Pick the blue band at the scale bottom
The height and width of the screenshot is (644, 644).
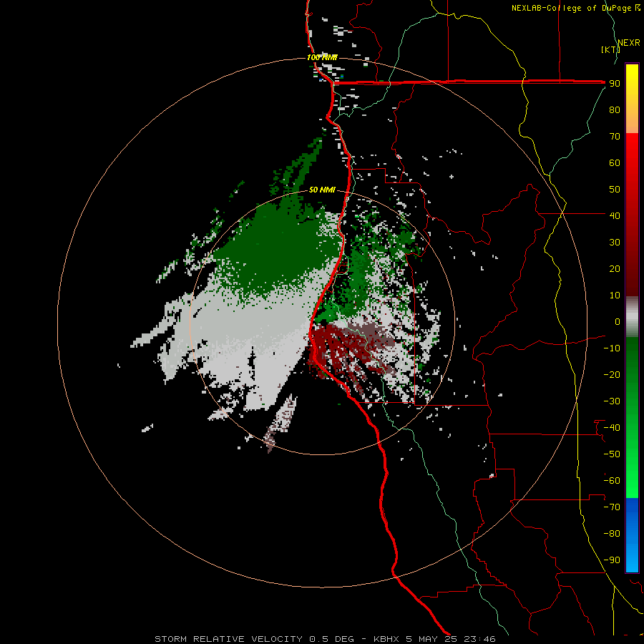(632, 535)
